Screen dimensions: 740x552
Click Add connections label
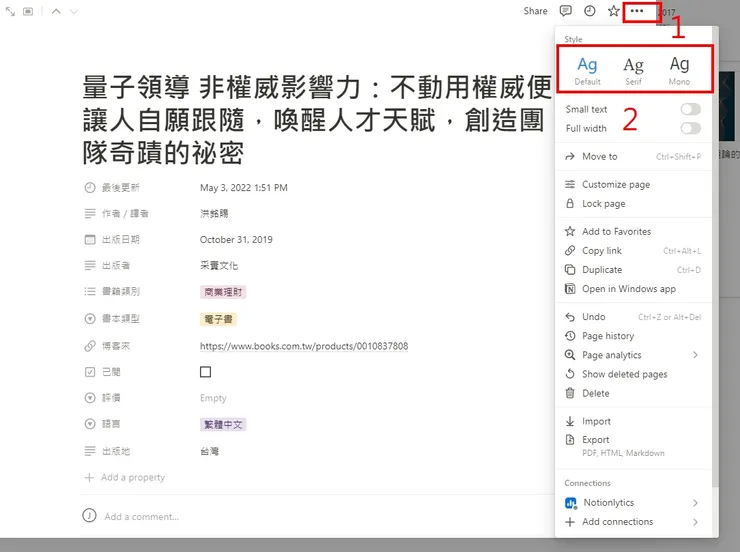pyautogui.click(x=617, y=522)
